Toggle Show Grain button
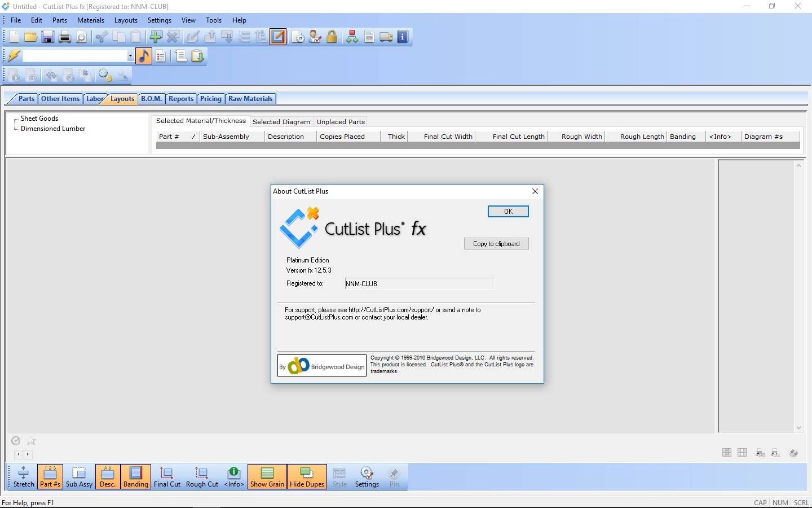Image resolution: width=812 pixels, height=508 pixels. (x=267, y=477)
